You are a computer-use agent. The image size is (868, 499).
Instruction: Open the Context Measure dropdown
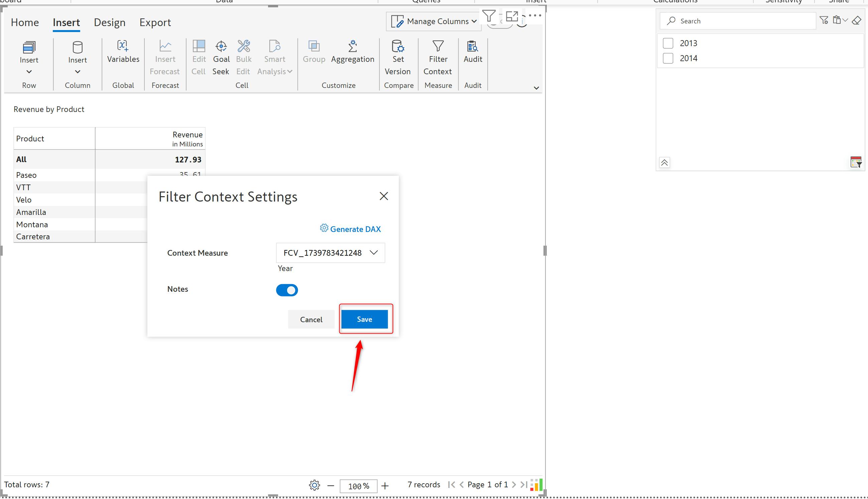[330, 253]
